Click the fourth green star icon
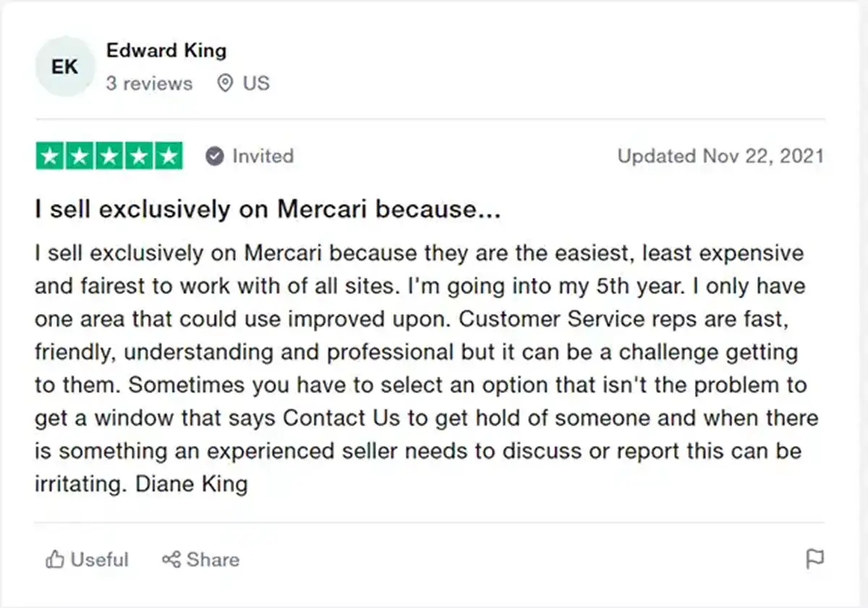Viewport: 868px width, 608px height. 139,155
